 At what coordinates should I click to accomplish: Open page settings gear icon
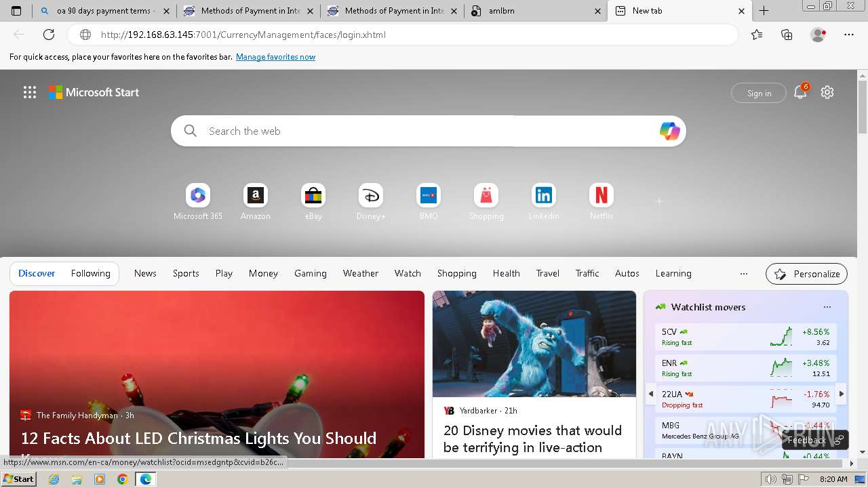pyautogui.click(x=827, y=92)
